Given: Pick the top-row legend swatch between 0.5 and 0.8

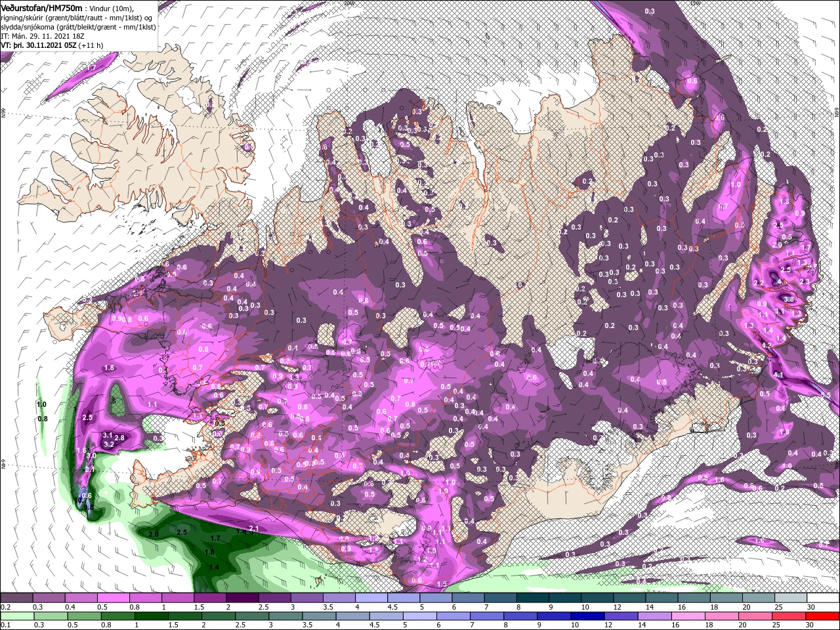Looking at the screenshot, I should coord(114,598).
